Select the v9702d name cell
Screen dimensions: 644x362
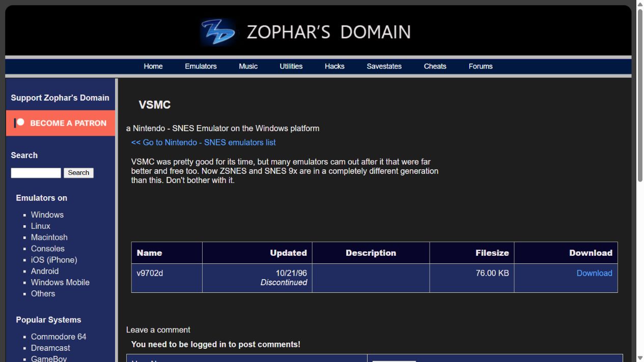[x=167, y=278]
